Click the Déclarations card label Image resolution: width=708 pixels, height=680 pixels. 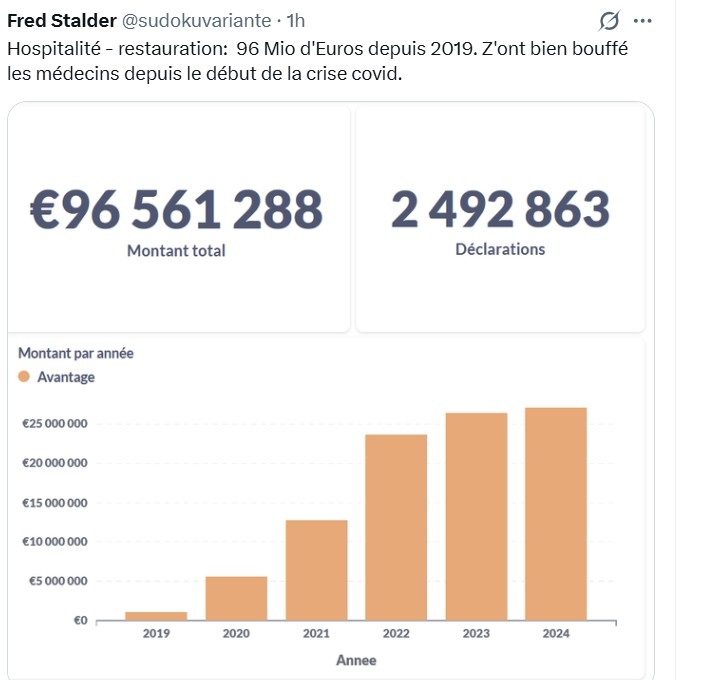pos(499,249)
